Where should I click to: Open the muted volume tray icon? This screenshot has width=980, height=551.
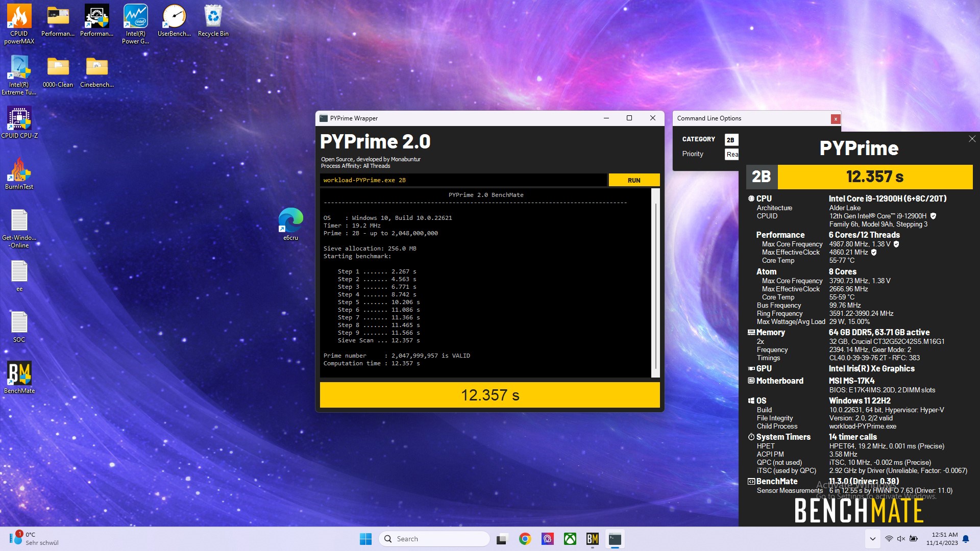pyautogui.click(x=901, y=539)
